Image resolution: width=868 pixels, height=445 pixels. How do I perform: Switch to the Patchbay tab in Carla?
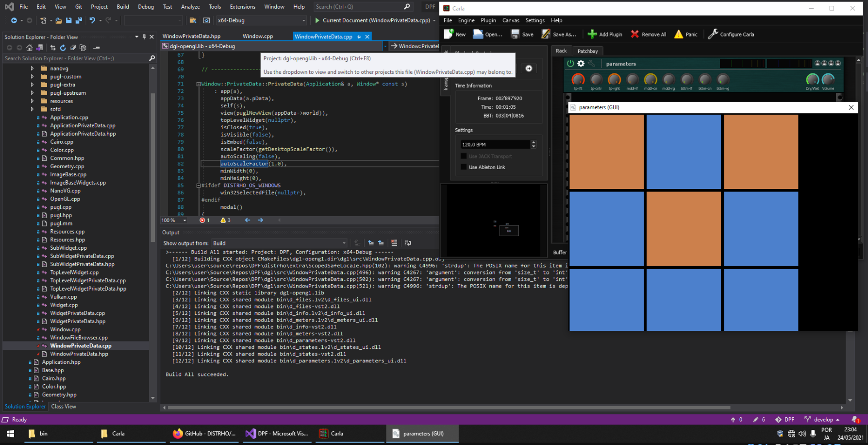click(587, 51)
